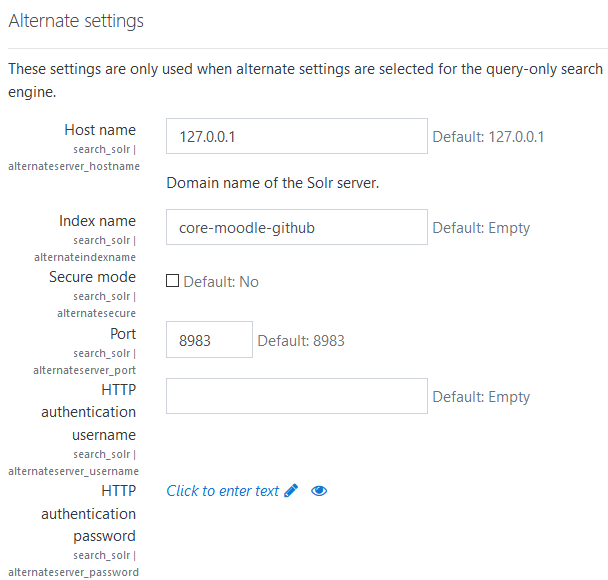The image size is (608, 580).
Task: Click the pencil edit icon for password
Action: coord(291,490)
